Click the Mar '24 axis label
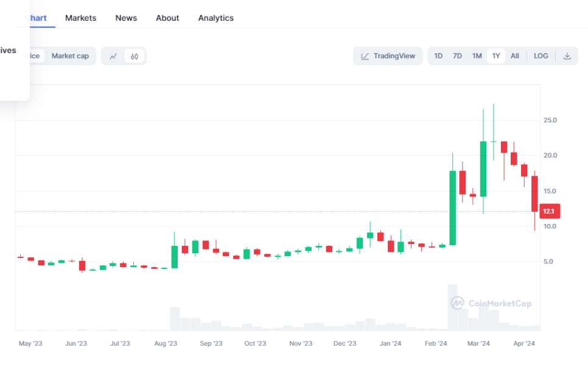The width and height of the screenshot is (588, 367). point(478,343)
